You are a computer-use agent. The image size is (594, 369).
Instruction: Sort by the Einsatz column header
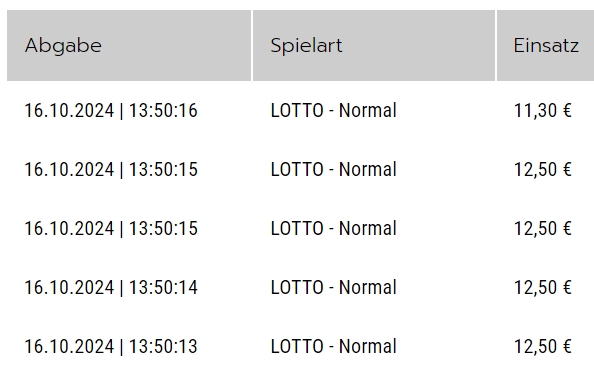pyautogui.click(x=546, y=45)
